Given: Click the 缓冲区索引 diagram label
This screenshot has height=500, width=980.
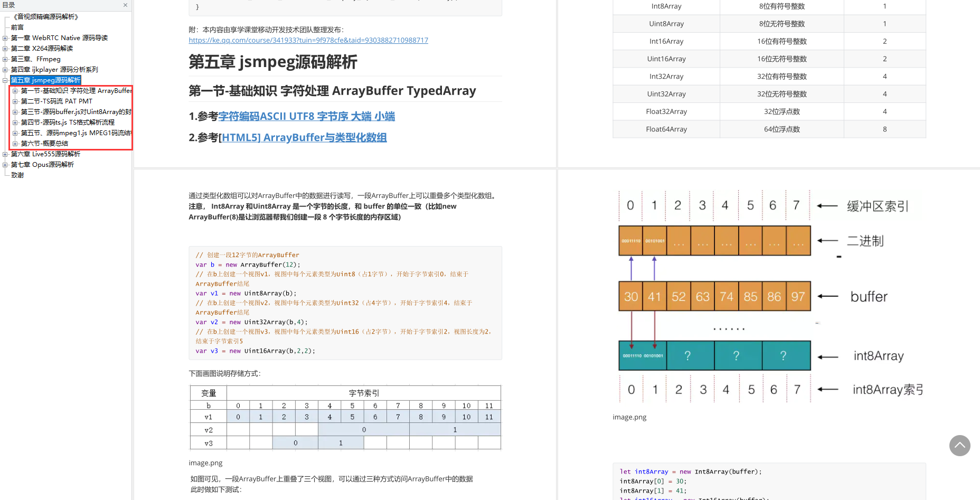Looking at the screenshot, I should [878, 206].
